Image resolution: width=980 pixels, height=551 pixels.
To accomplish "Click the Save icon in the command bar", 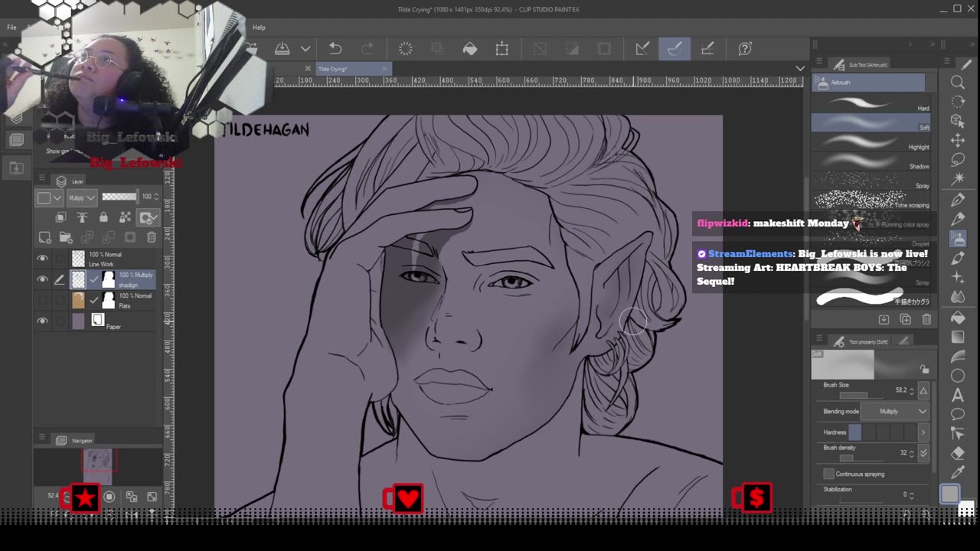I will [283, 49].
